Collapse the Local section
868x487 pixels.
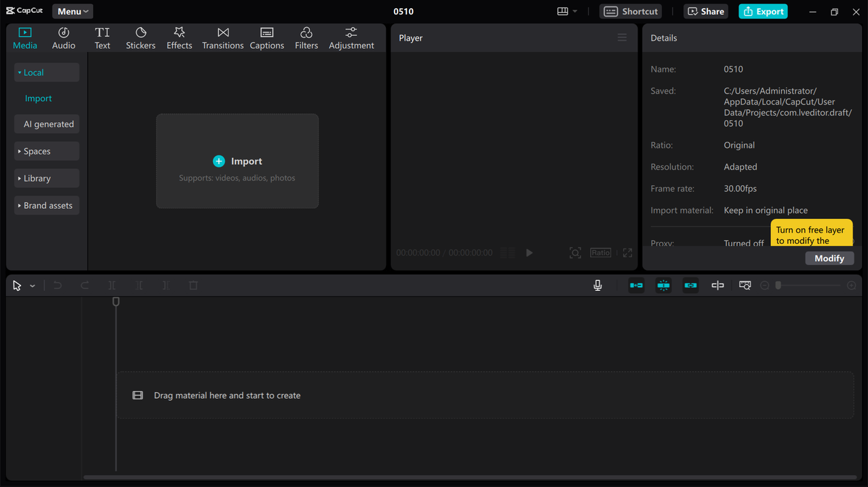pyautogui.click(x=47, y=73)
